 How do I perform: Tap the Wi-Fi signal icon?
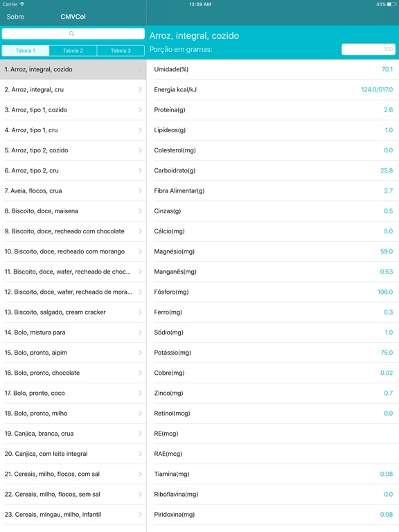coord(22,4)
